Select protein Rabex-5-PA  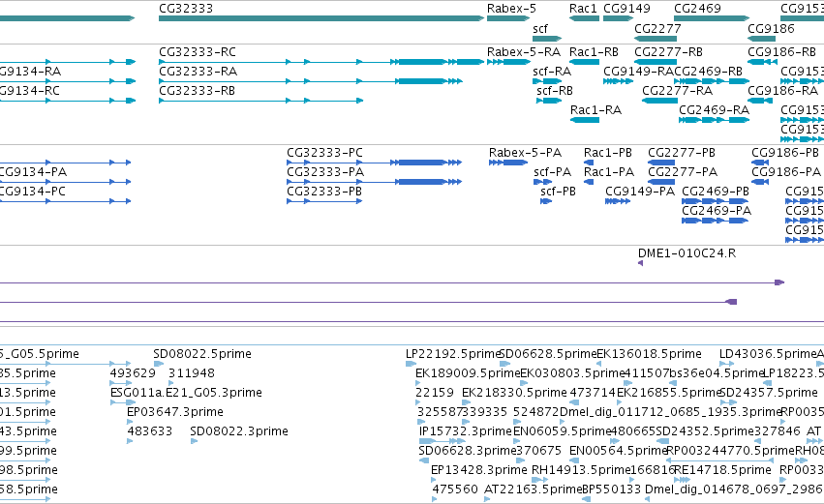point(525,152)
